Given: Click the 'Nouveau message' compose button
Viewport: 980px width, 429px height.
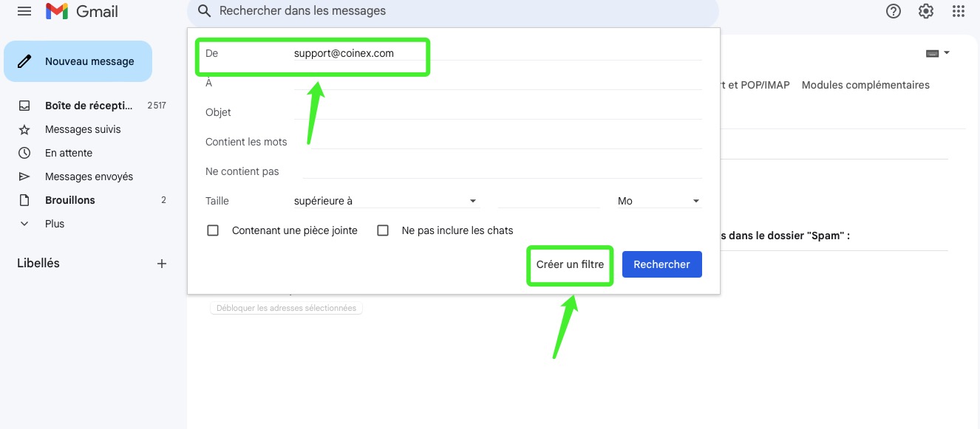Looking at the screenshot, I should click(x=78, y=61).
